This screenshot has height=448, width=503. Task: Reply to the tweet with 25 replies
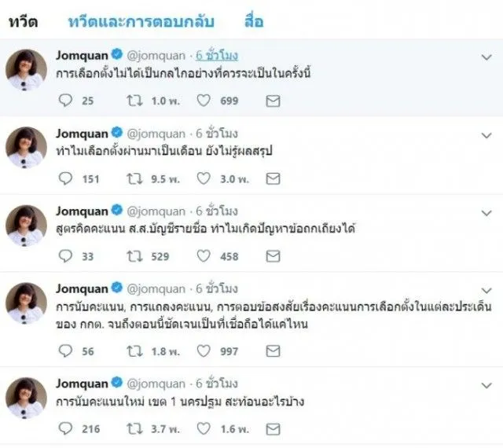pyautogui.click(x=65, y=101)
